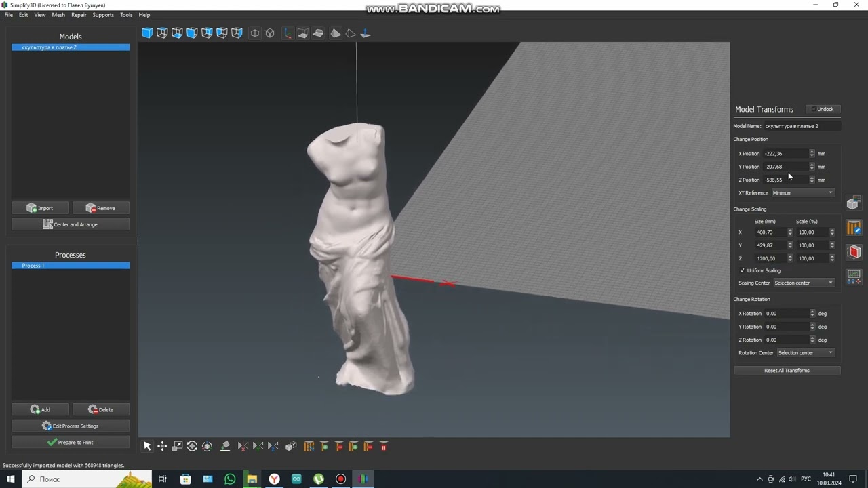Click the red remove all supports icon
This screenshot has height=488, width=868.
point(384,446)
